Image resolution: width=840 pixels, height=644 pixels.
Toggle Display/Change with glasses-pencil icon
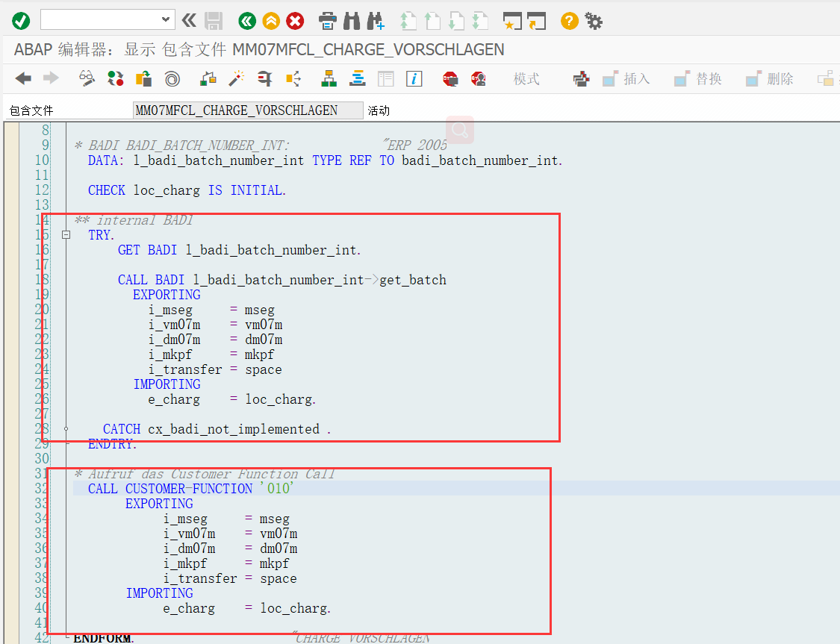(x=87, y=78)
